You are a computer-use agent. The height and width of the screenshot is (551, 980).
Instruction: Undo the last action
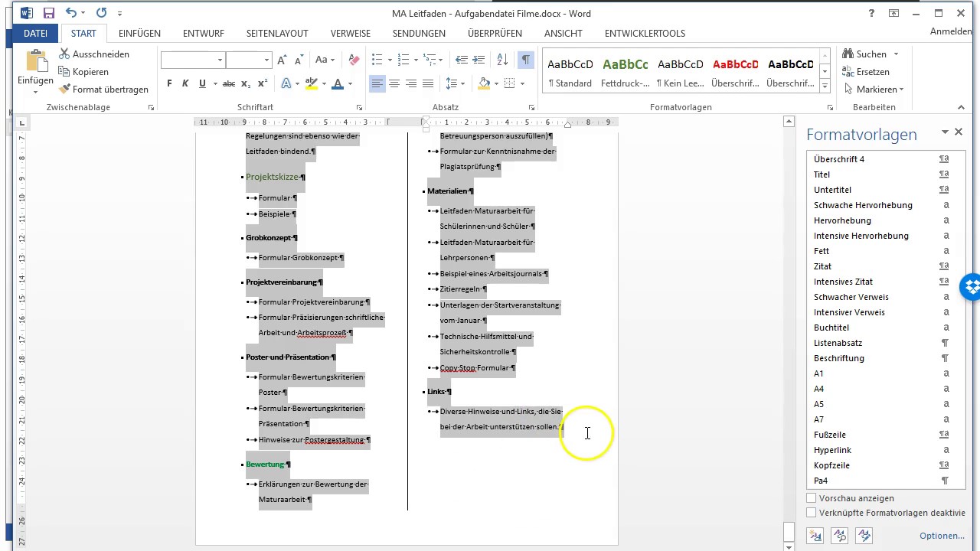70,13
